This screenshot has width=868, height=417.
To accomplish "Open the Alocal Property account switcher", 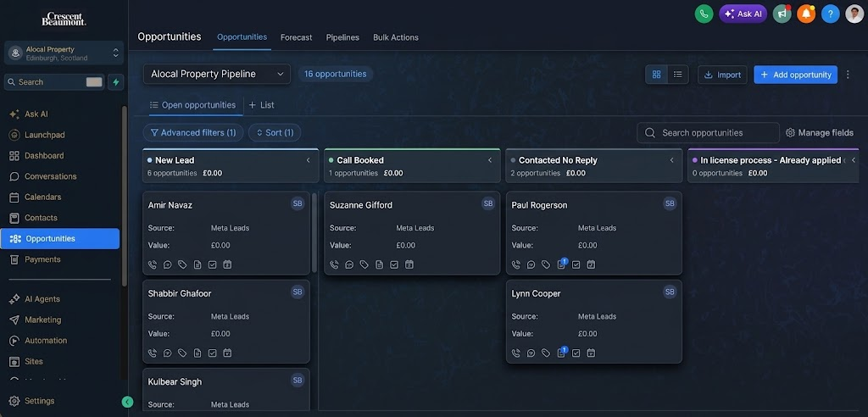I will (x=64, y=53).
